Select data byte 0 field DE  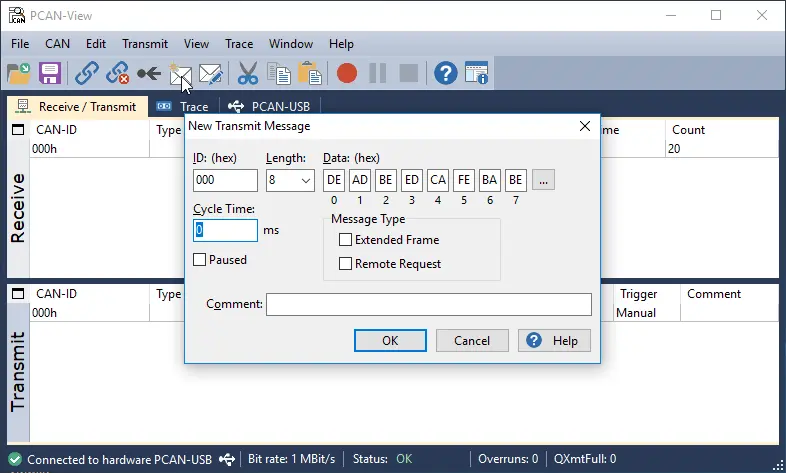334,180
